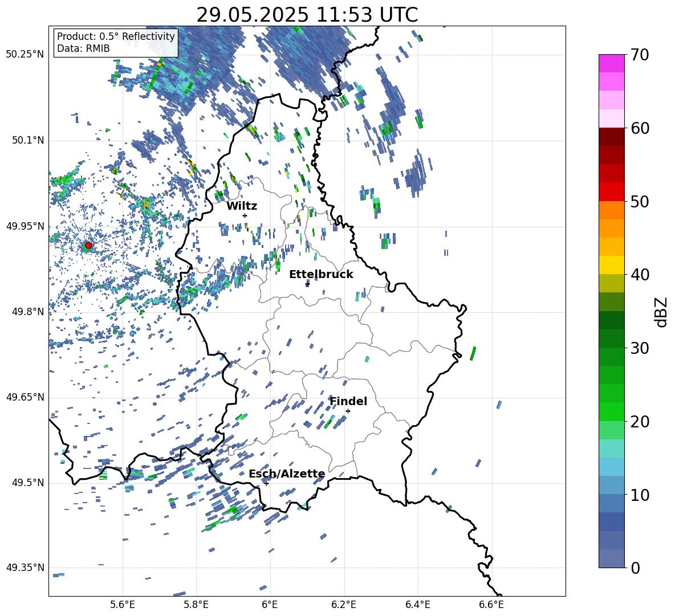Click the dBZ colorbar label
This screenshot has height=616, width=675.
click(x=662, y=312)
